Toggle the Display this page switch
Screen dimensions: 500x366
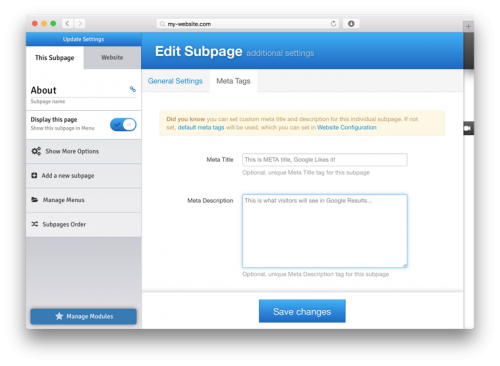(x=123, y=125)
